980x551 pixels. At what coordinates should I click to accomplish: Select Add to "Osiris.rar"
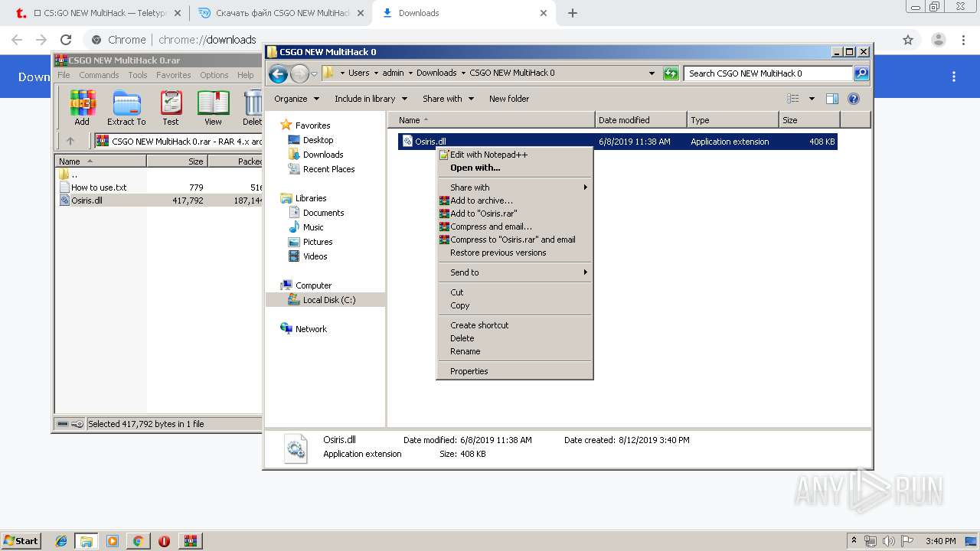[514, 214]
